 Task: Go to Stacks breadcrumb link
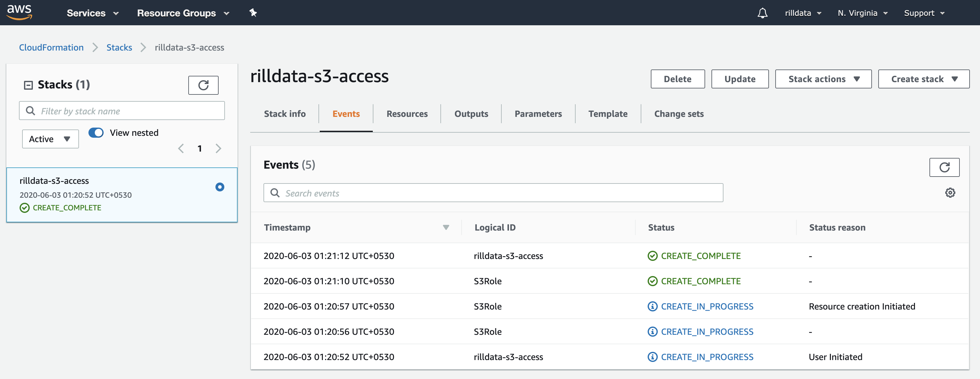119,47
